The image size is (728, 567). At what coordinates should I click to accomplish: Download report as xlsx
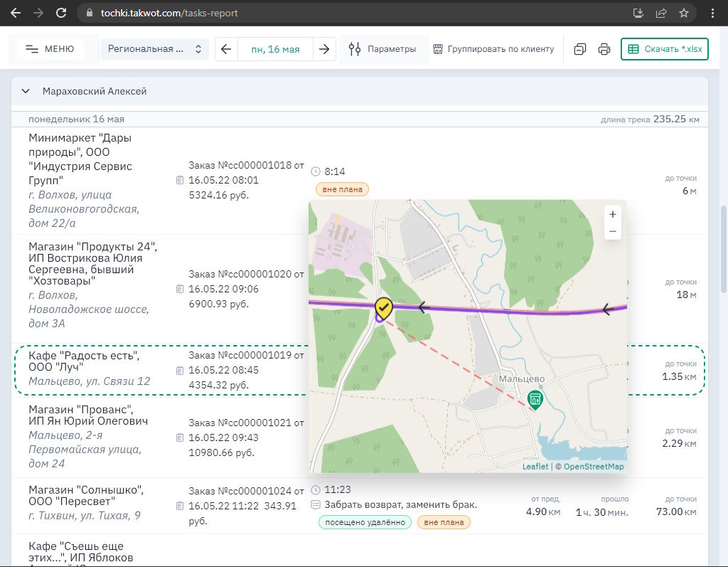tap(665, 49)
